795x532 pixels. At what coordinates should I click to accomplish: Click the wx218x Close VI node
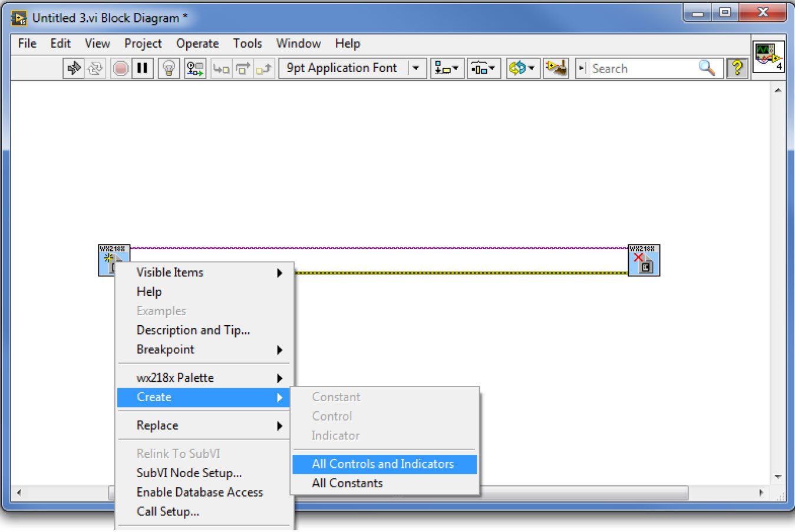pyautogui.click(x=644, y=260)
